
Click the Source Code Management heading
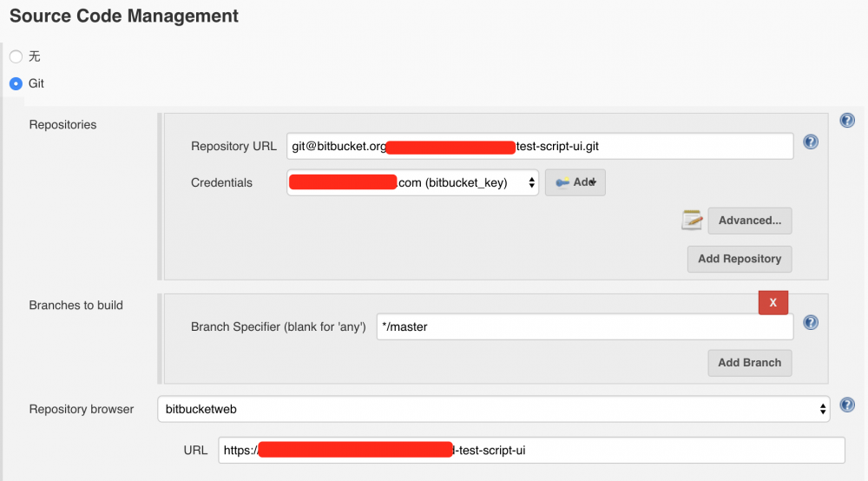click(124, 16)
